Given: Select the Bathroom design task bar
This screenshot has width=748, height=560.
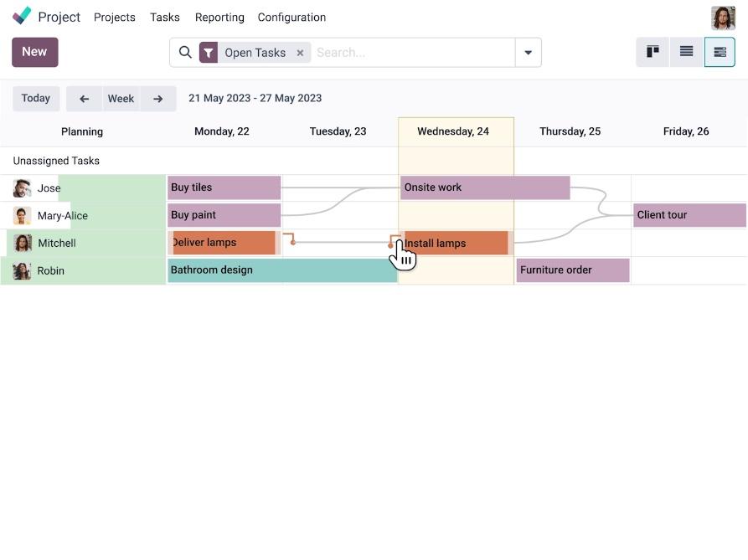Looking at the screenshot, I should tap(281, 270).
